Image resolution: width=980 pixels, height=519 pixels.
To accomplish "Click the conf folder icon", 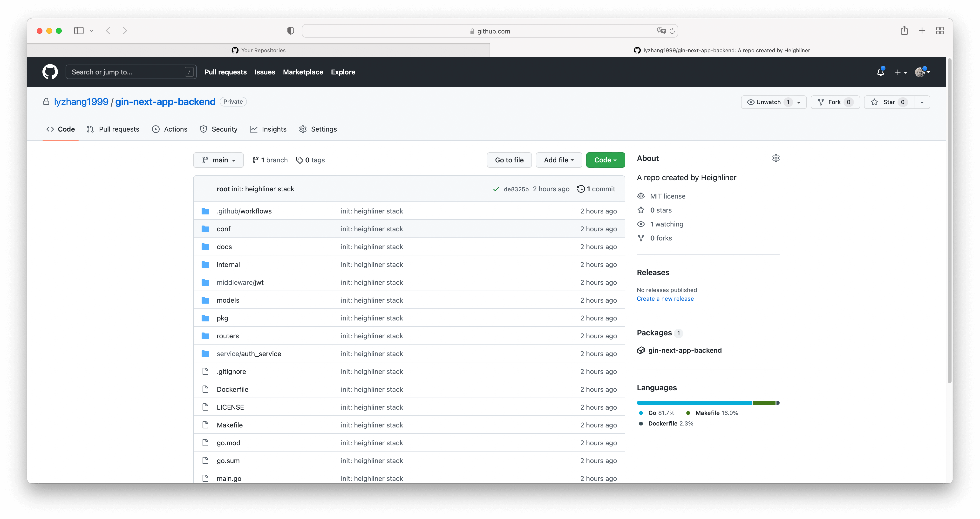I will (x=205, y=229).
